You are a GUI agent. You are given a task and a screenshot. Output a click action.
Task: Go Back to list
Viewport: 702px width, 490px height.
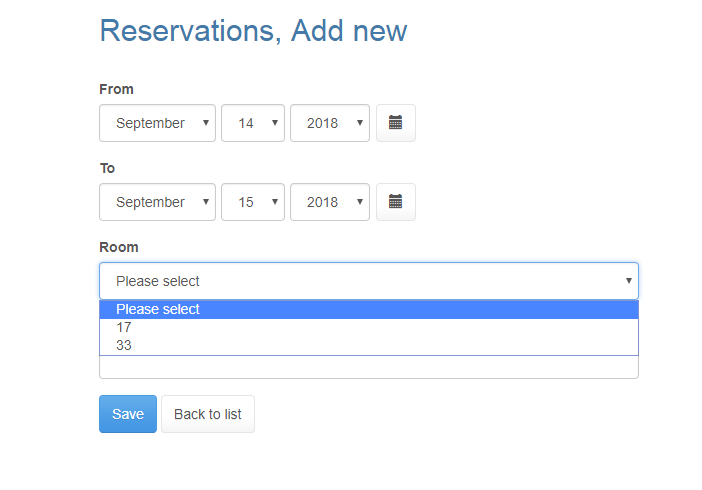click(208, 414)
